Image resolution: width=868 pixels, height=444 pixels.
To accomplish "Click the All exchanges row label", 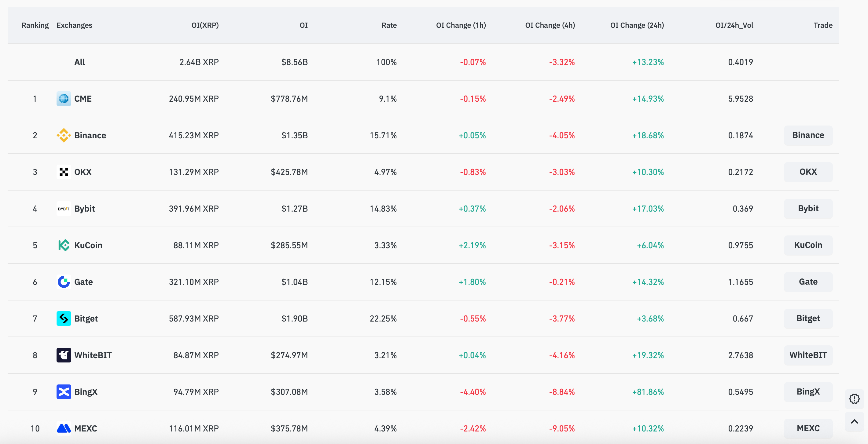I will click(79, 62).
